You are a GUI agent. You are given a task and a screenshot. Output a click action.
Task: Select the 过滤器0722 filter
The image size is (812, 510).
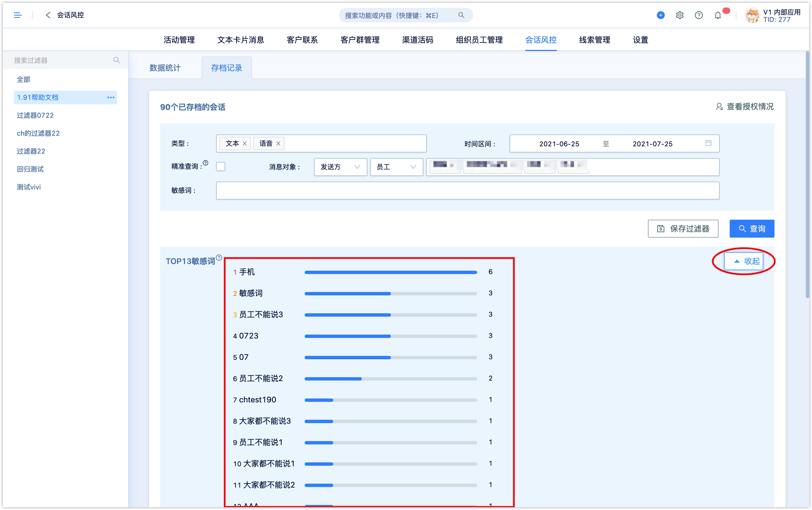click(x=35, y=115)
